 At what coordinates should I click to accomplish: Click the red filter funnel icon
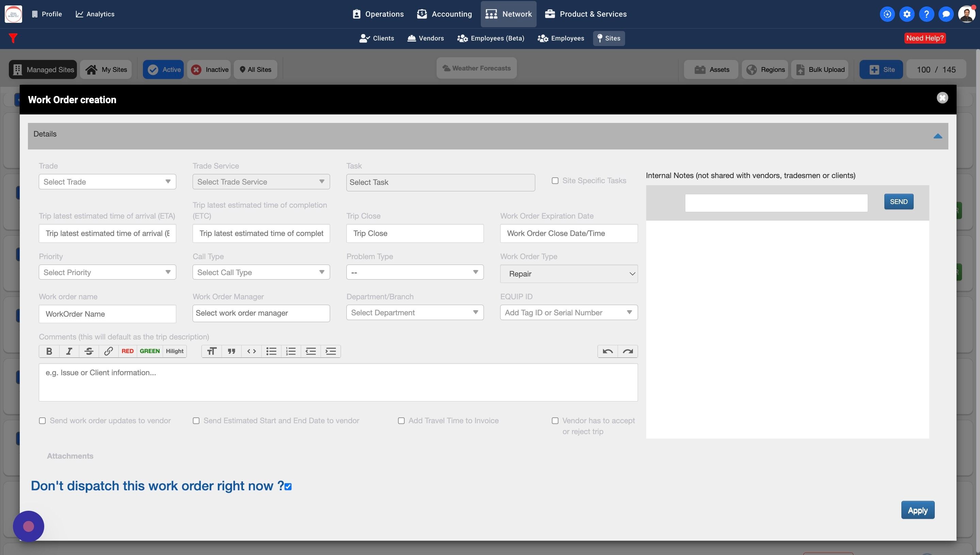coord(13,38)
